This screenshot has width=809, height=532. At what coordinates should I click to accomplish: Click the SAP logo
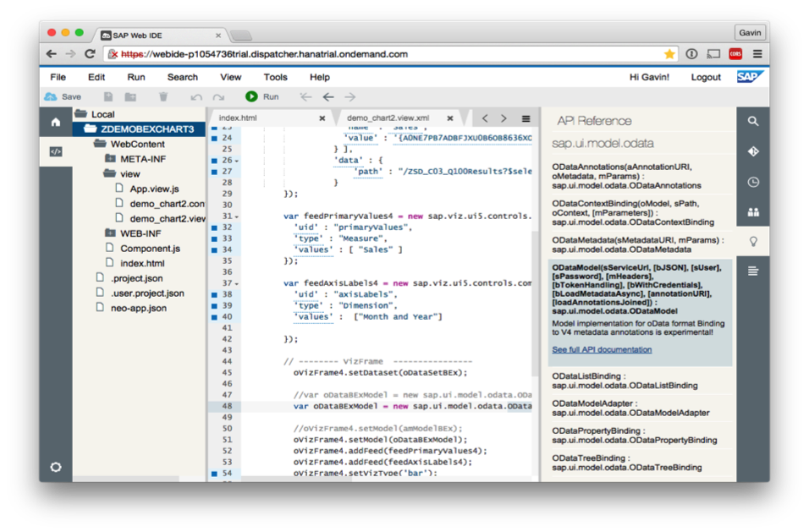click(x=749, y=77)
